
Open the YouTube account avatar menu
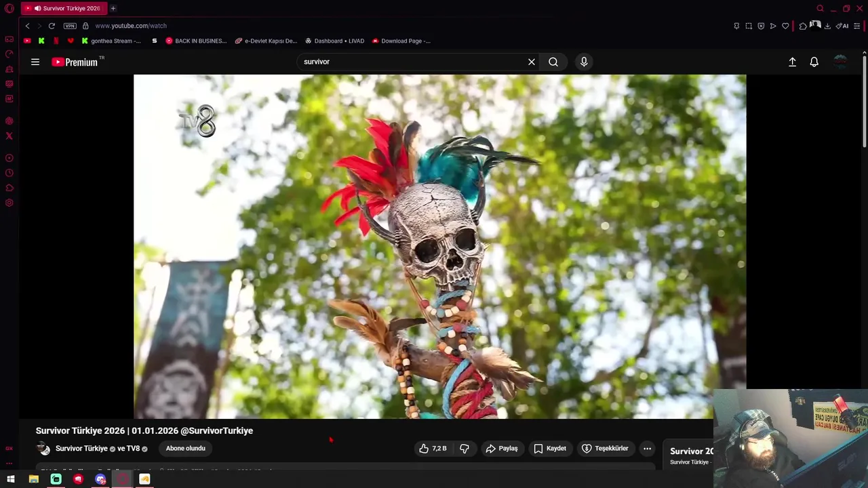[840, 62]
